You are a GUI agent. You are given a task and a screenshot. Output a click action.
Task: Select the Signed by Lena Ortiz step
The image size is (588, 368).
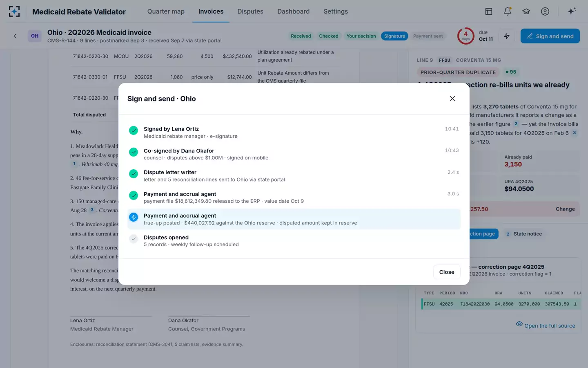tap(294, 132)
